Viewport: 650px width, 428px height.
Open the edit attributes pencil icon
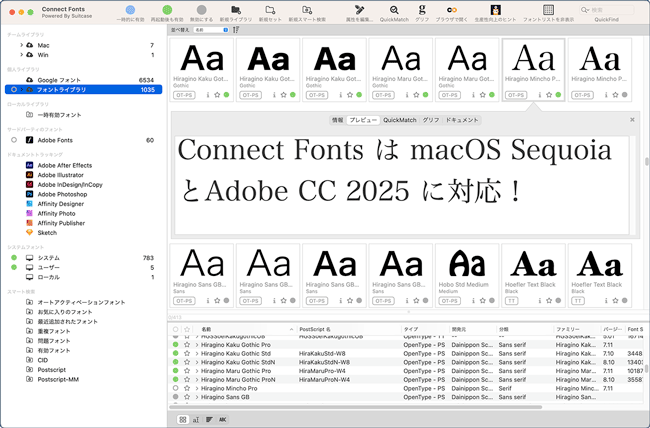pyautogui.click(x=359, y=10)
